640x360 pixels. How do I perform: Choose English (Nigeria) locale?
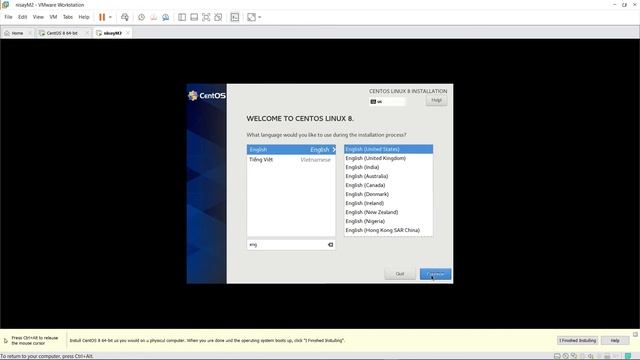pyautogui.click(x=388, y=221)
